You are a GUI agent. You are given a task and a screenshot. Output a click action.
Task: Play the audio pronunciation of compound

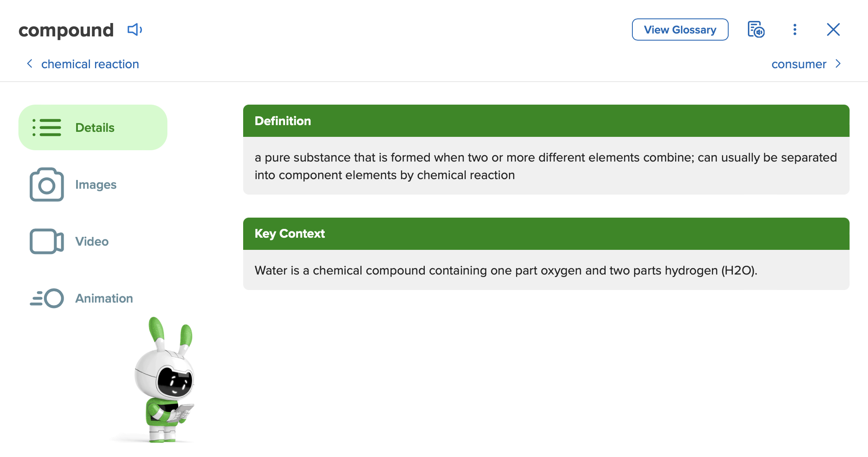(135, 30)
